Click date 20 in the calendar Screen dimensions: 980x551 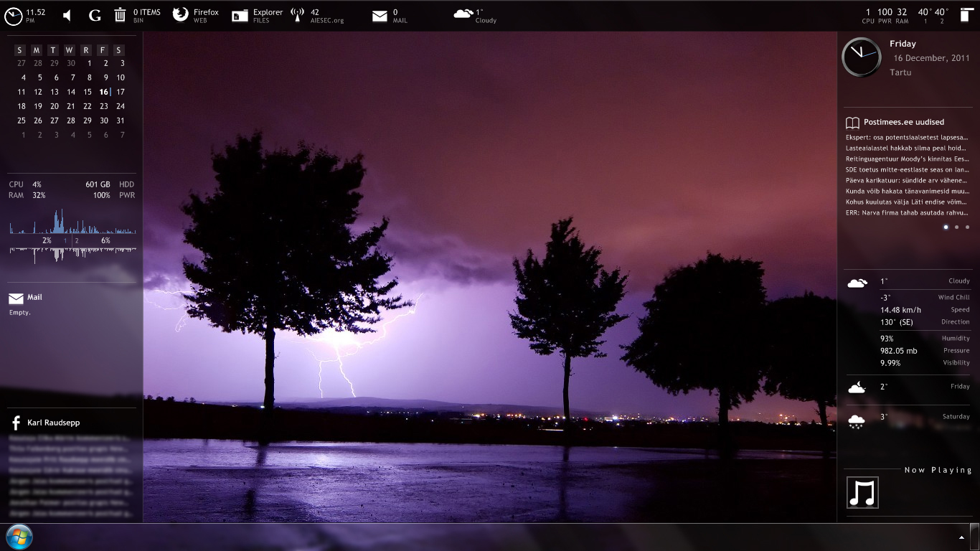coord(55,106)
